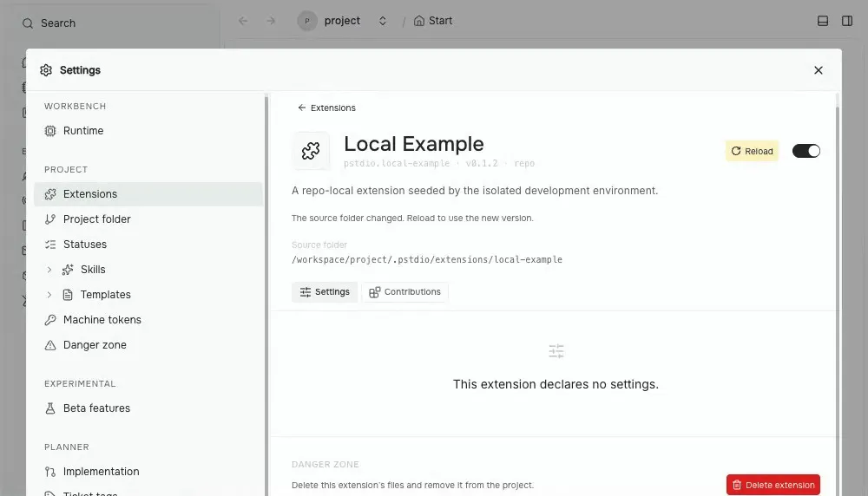Click the trash icon on Delete extension
Viewport: 868px width, 496px height.
point(737,485)
